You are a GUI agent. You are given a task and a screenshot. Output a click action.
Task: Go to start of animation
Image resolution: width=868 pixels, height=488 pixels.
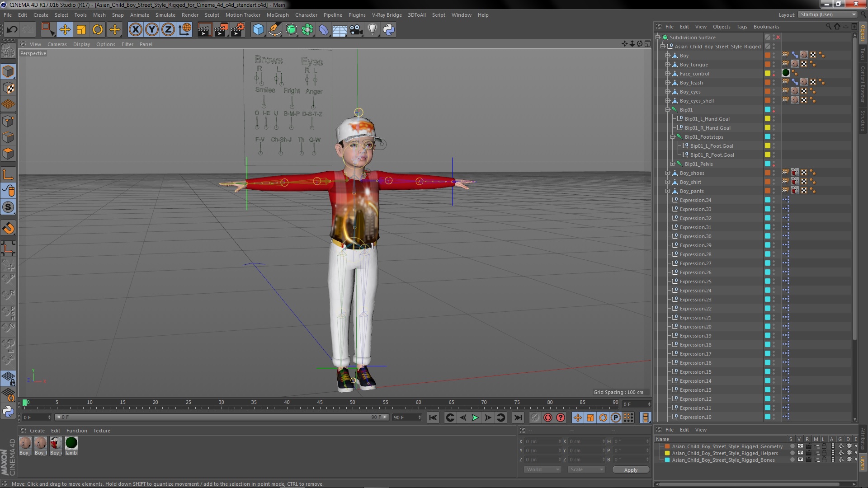[x=433, y=418]
